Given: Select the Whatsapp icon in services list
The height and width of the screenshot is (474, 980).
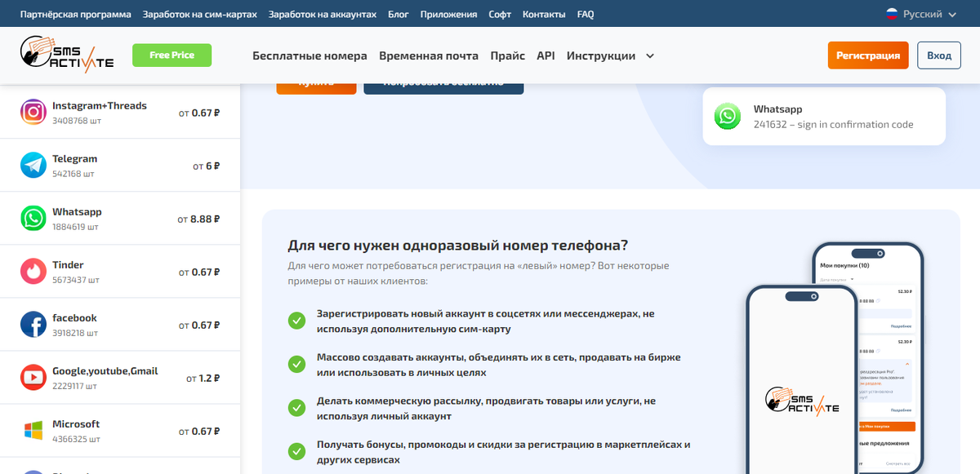Looking at the screenshot, I should [x=33, y=219].
